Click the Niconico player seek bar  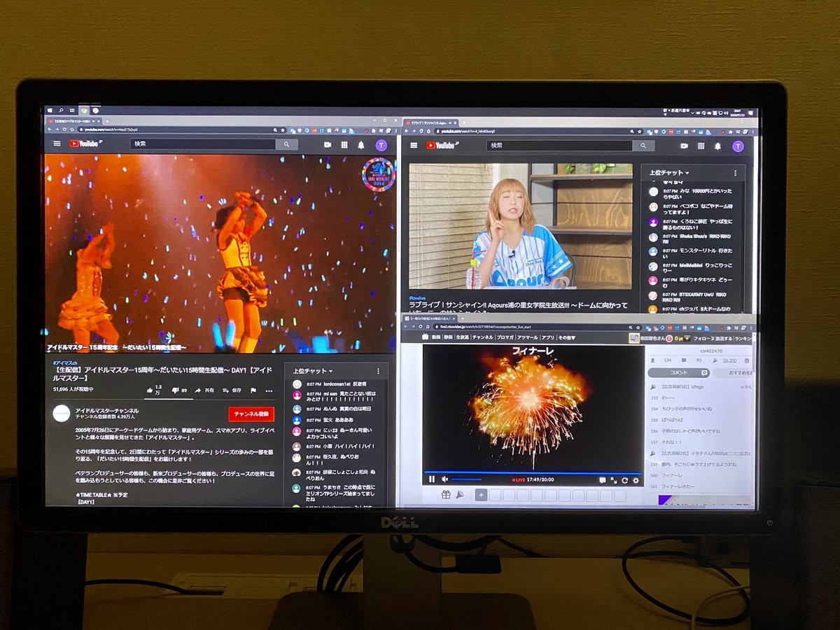pos(532,472)
